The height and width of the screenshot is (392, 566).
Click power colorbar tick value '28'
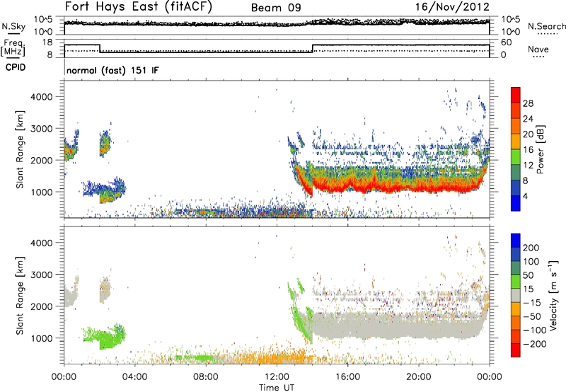528,103
